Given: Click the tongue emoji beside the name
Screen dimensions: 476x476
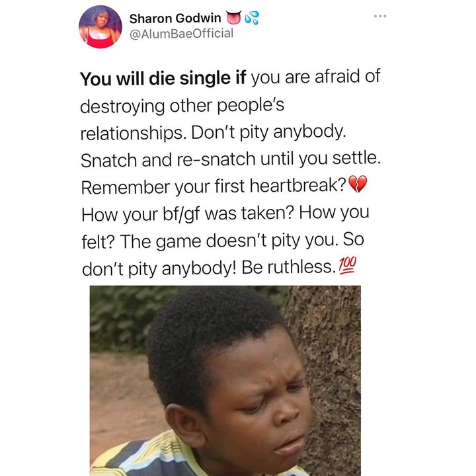Looking at the screenshot, I should tap(234, 18).
